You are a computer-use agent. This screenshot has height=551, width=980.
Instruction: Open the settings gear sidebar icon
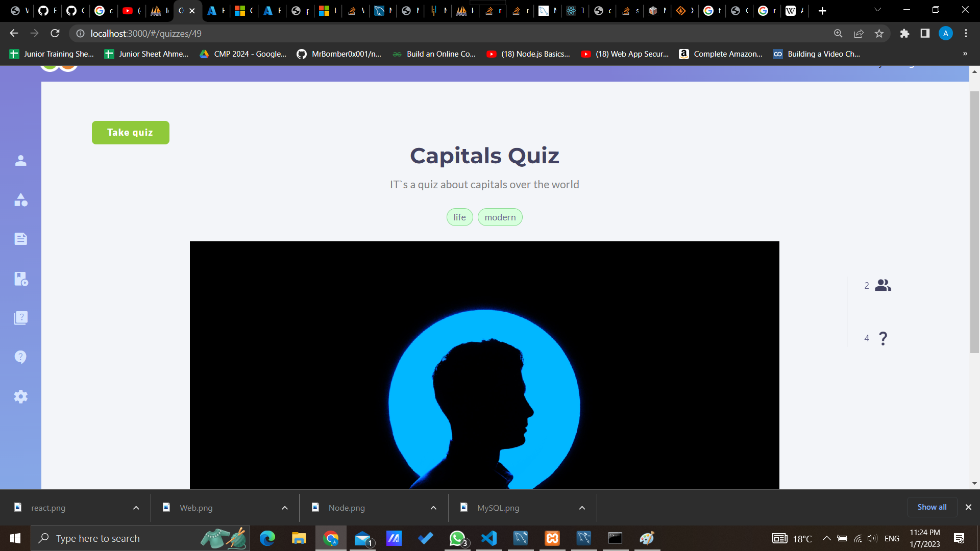pyautogui.click(x=20, y=396)
